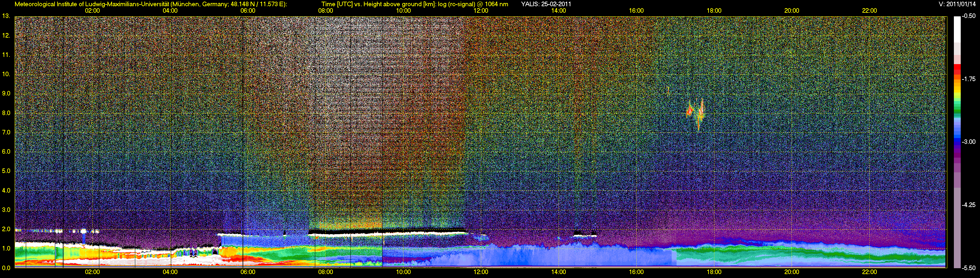
Task: Click '18:00' on the upper time axis
Action: click(x=714, y=11)
